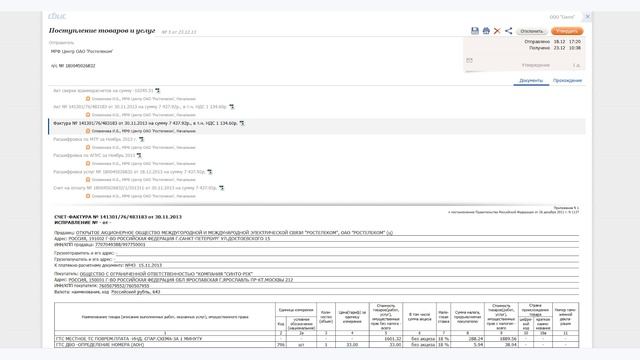This screenshot has width=640, height=360.
Task: Open the Расшифровка услуг № document row
Action: point(129,172)
